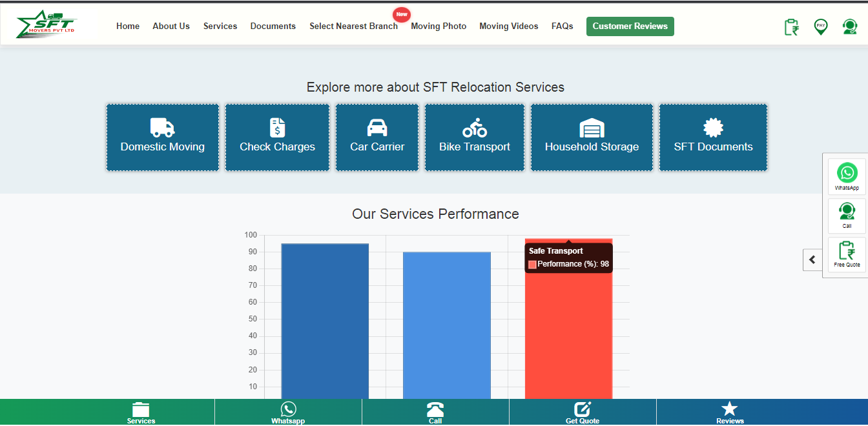Image resolution: width=868 pixels, height=426 pixels.
Task: Click the Call icon in the side panel
Action: pos(847,215)
